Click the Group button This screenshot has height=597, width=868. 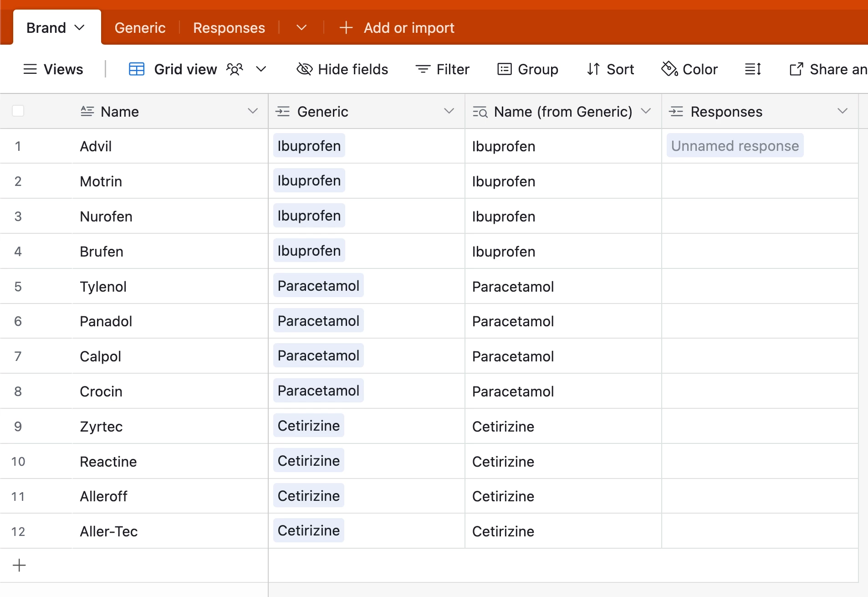528,69
